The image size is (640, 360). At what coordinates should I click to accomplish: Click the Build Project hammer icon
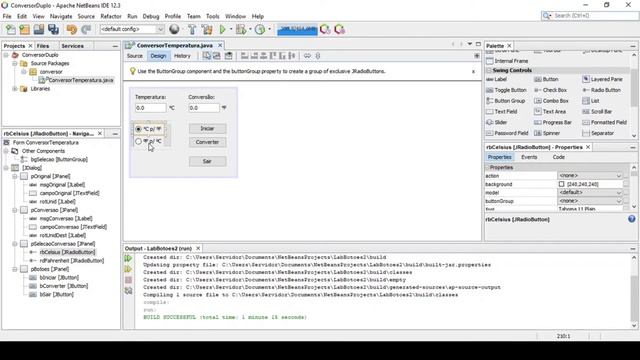tap(192, 29)
